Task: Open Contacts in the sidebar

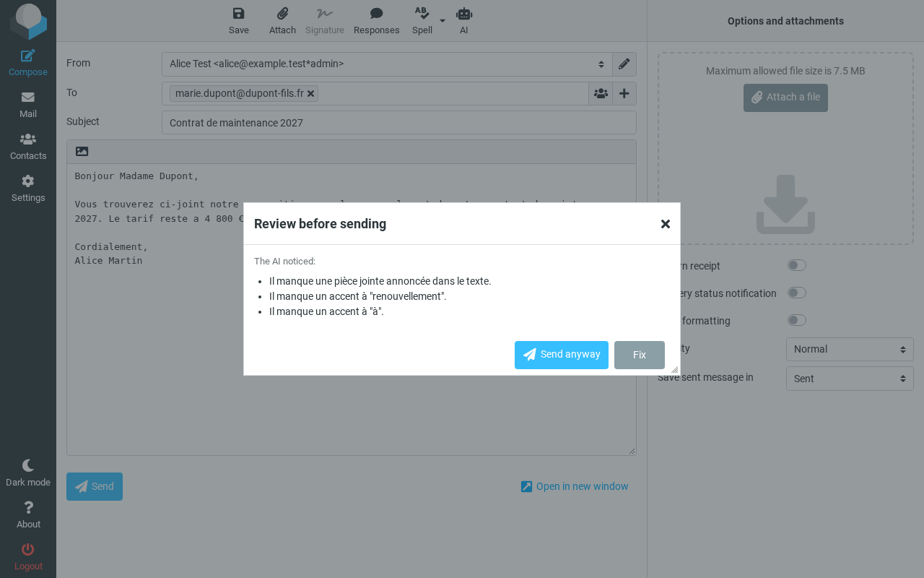Action: click(28, 147)
